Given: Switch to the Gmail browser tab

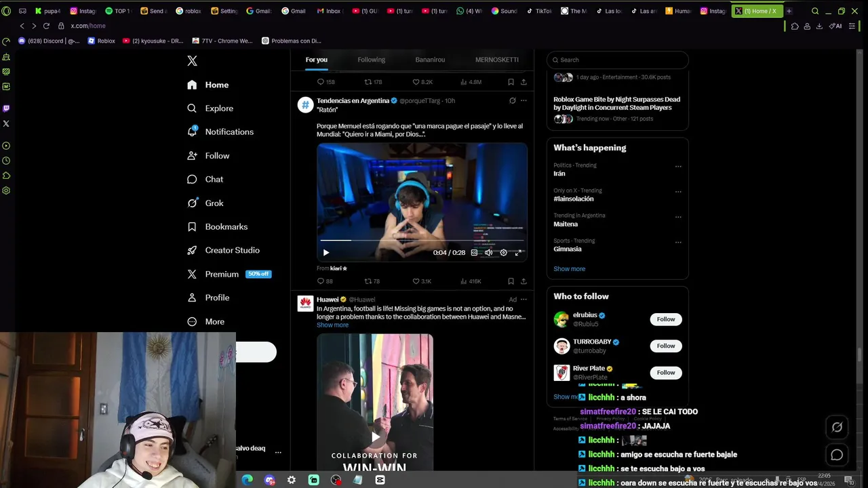Looking at the screenshot, I should [x=294, y=11].
